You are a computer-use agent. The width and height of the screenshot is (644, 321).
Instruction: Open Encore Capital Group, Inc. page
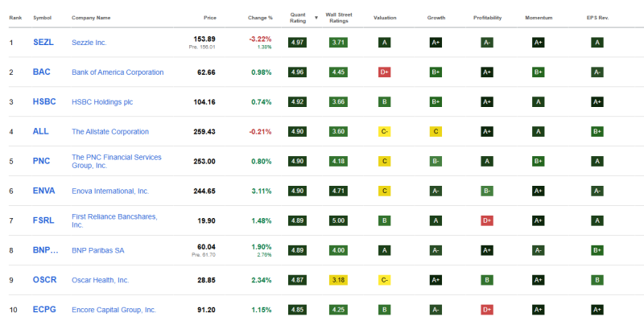click(x=114, y=310)
